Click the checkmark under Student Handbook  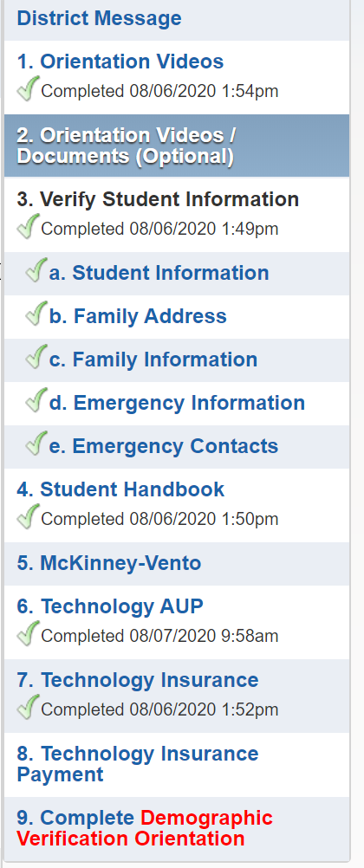tap(28, 516)
